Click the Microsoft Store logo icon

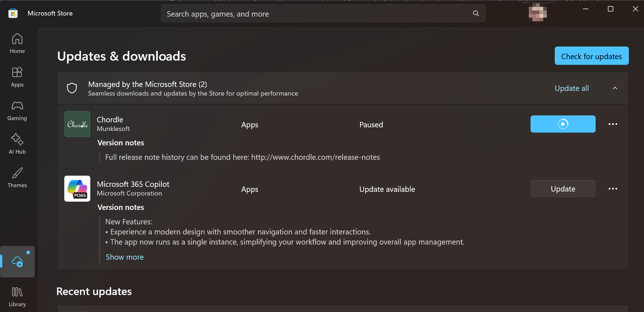pyautogui.click(x=13, y=13)
